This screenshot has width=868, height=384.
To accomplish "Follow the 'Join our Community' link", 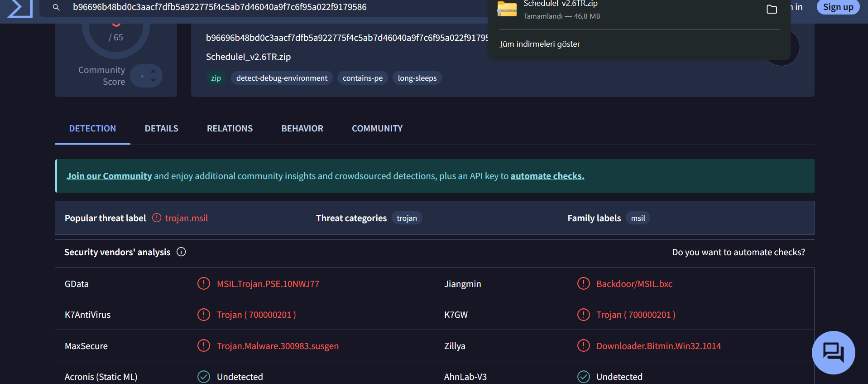I will 109,176.
